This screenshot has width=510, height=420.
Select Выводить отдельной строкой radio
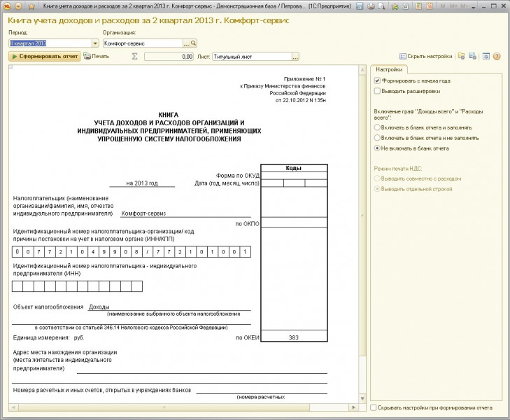click(x=377, y=189)
